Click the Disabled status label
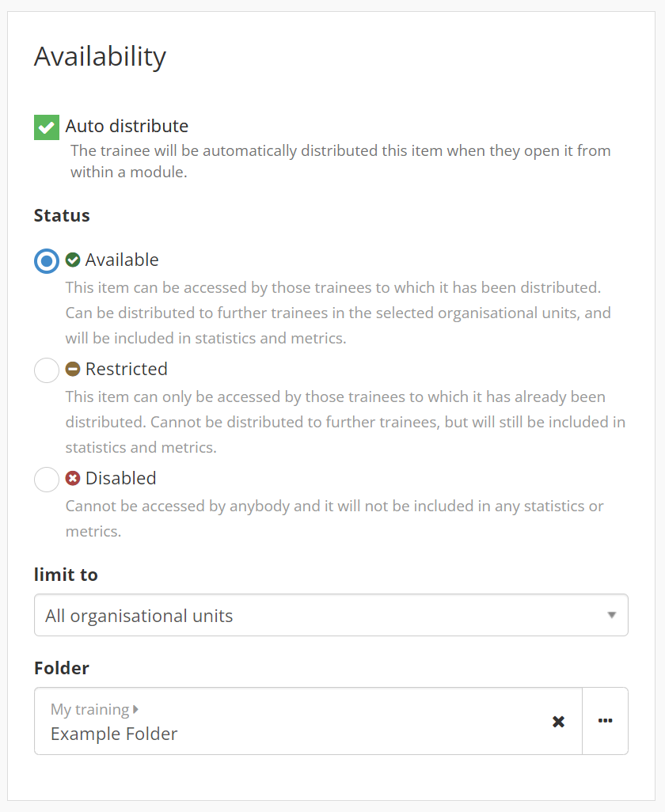 click(120, 479)
